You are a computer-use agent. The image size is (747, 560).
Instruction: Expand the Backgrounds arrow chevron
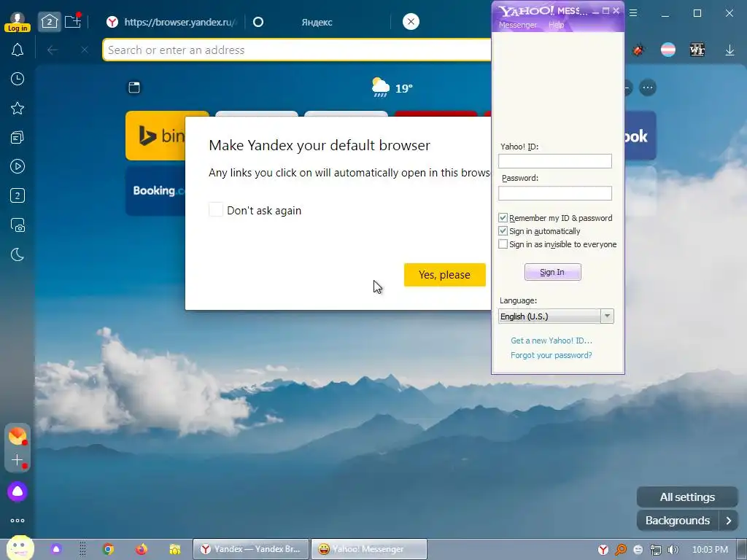tap(729, 521)
